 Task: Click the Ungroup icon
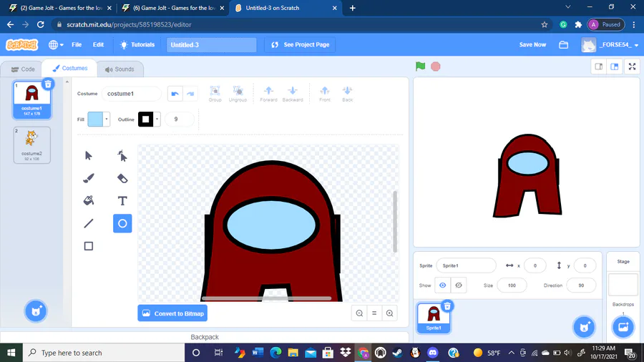tap(238, 94)
